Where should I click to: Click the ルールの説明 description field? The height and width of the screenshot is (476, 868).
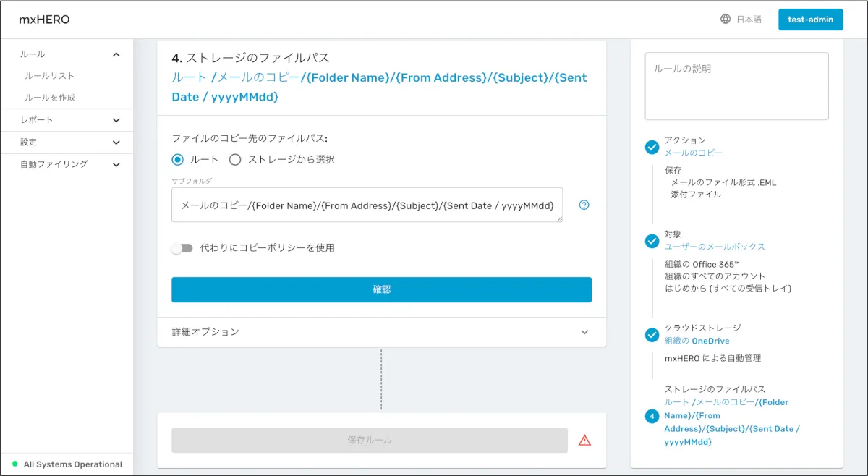[736, 86]
